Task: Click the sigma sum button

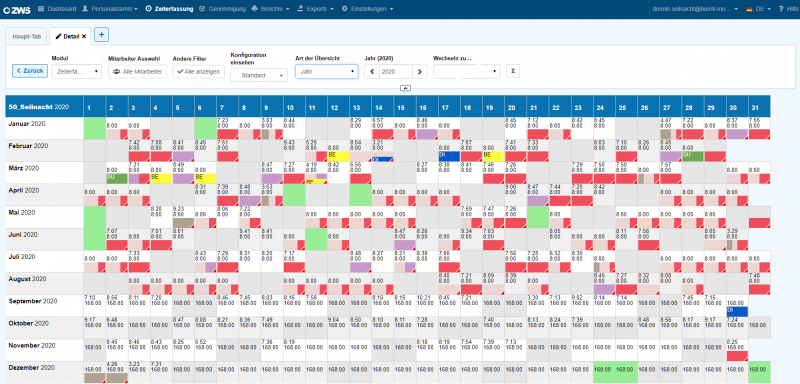Action: click(512, 71)
